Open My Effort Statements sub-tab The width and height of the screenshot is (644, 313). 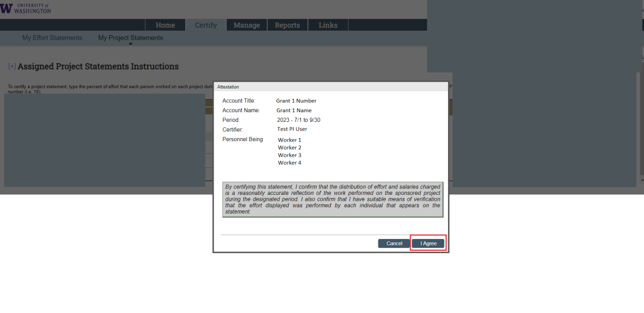click(52, 38)
